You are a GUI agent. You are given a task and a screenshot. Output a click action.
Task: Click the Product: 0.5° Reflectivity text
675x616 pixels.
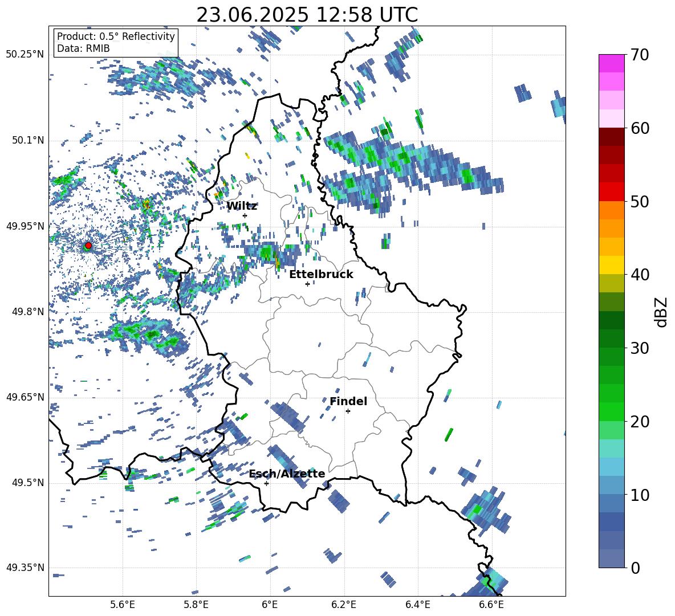pyautogui.click(x=116, y=36)
